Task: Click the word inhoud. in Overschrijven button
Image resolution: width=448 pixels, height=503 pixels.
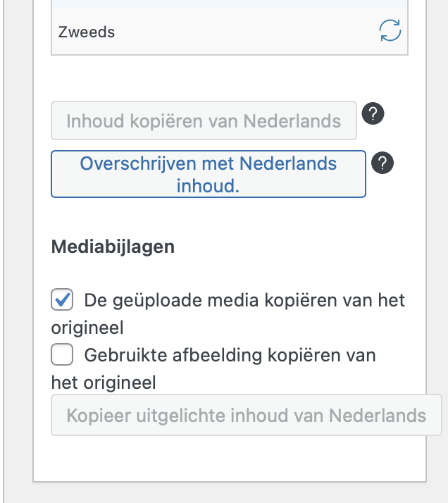Action: [x=208, y=186]
